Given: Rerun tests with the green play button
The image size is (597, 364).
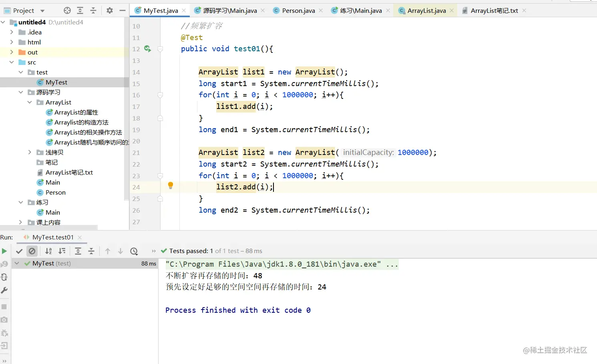Looking at the screenshot, I should coord(4,251).
